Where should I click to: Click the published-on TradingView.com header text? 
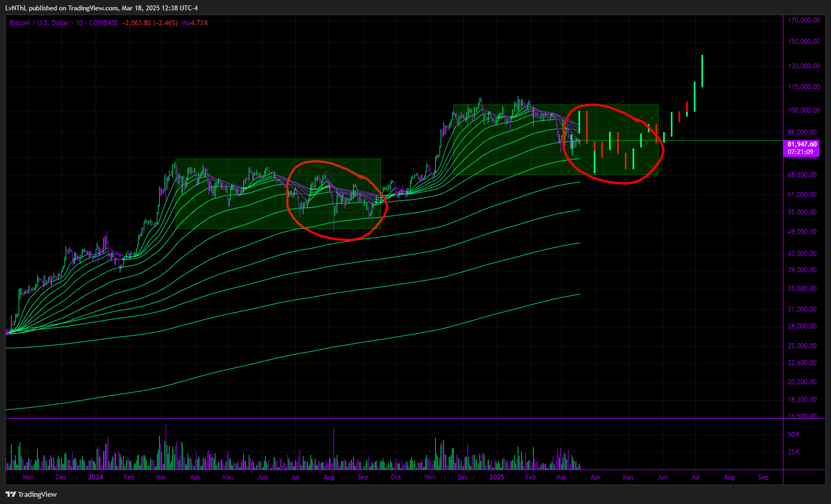coord(101,8)
